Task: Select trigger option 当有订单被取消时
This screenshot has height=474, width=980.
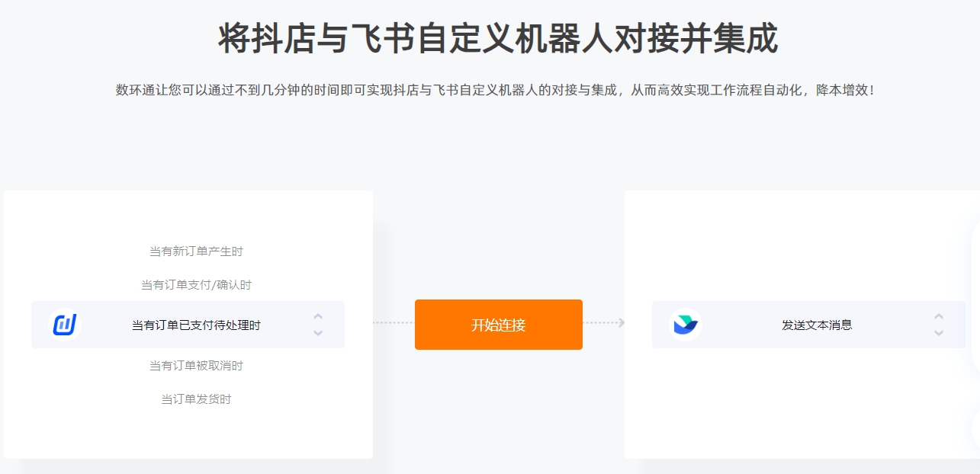Action: coord(196,366)
